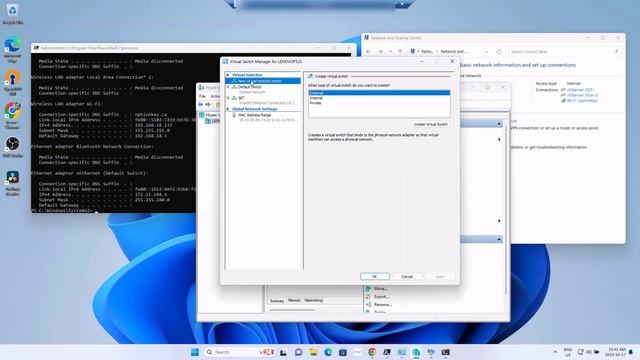Image resolution: width=640 pixels, height=360 pixels.
Task: Select the SET virtual switch entry
Action: [x=242, y=98]
